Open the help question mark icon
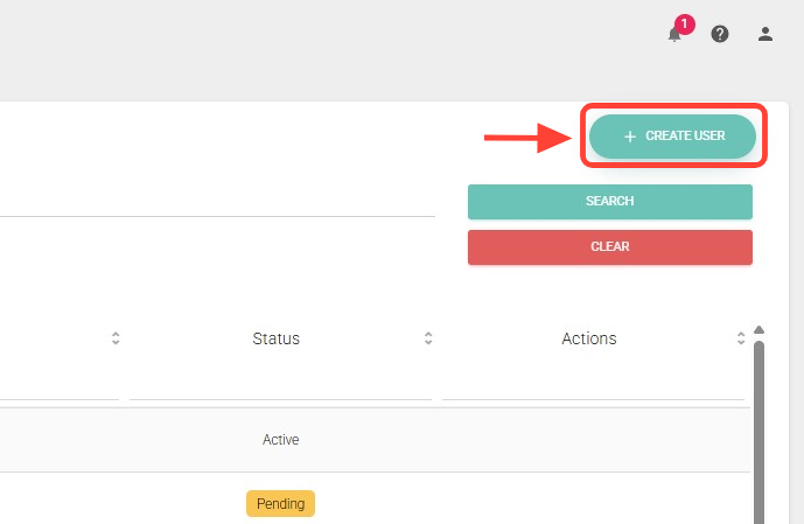The height and width of the screenshot is (524, 804). pos(720,34)
